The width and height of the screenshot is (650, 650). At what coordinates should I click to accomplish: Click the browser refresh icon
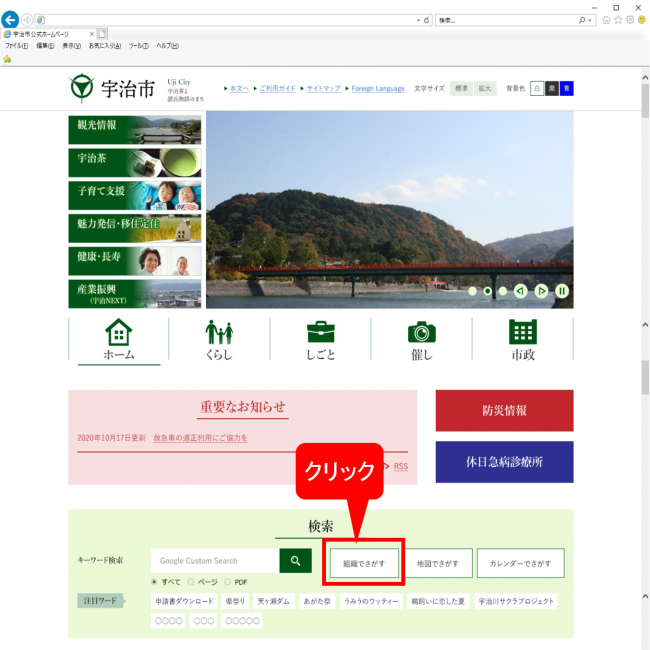pos(427,20)
